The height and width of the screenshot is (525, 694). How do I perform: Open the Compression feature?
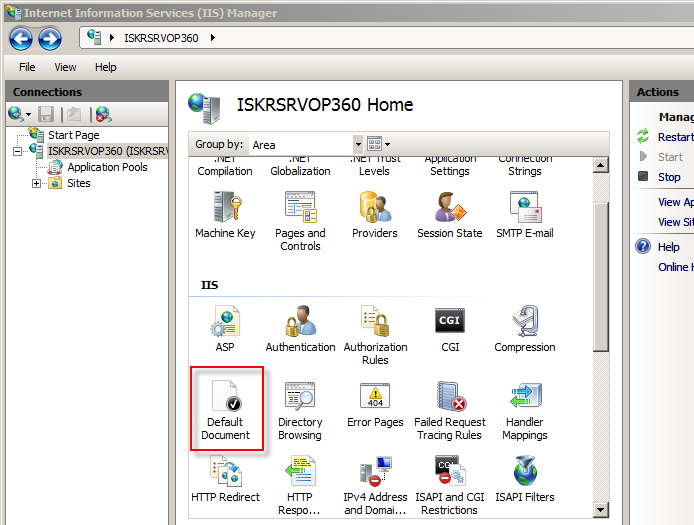[x=525, y=328]
